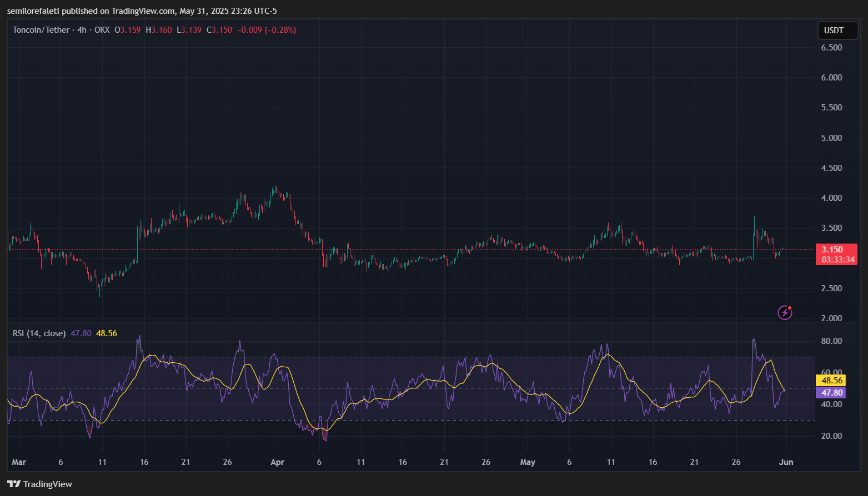Screen dimensions: 868x496
Task: Click the 47.80 value in RSI legend
Action: (81, 333)
